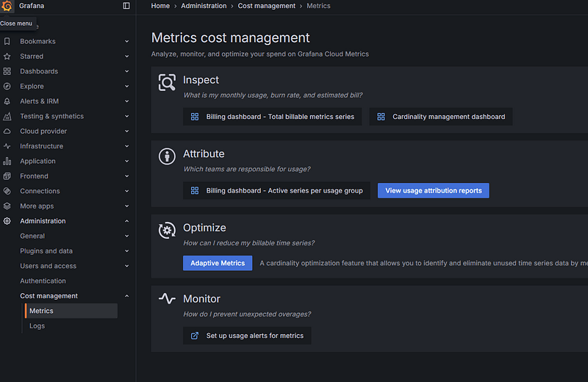
Task: Click the Inspect magnifier section icon
Action: click(167, 82)
